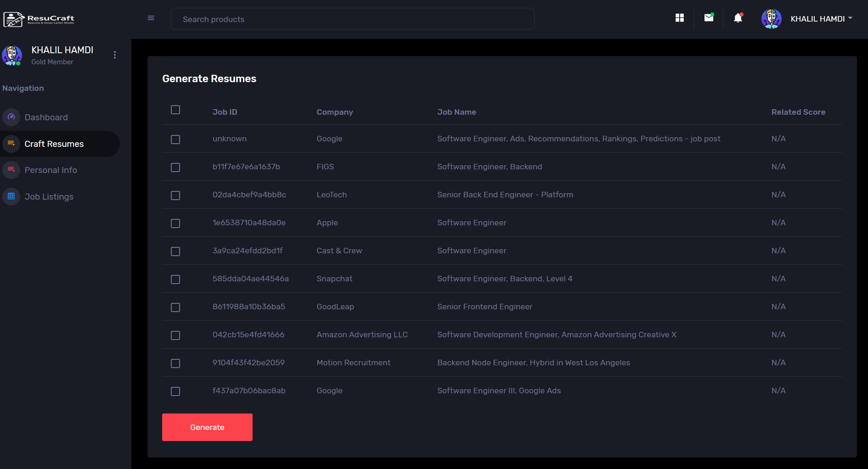Screen dimensions: 868x469
Task: Go to Craft Resumes
Action: click(60, 144)
